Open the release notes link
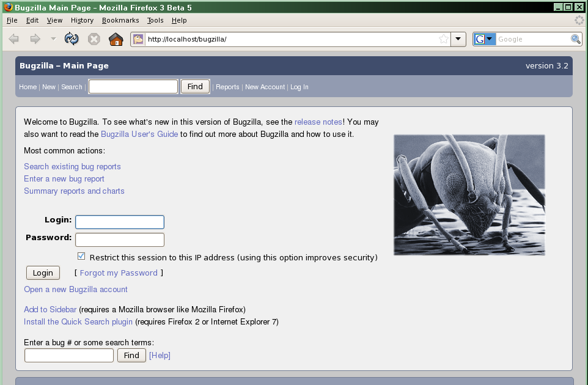The width and height of the screenshot is (588, 385). click(318, 122)
